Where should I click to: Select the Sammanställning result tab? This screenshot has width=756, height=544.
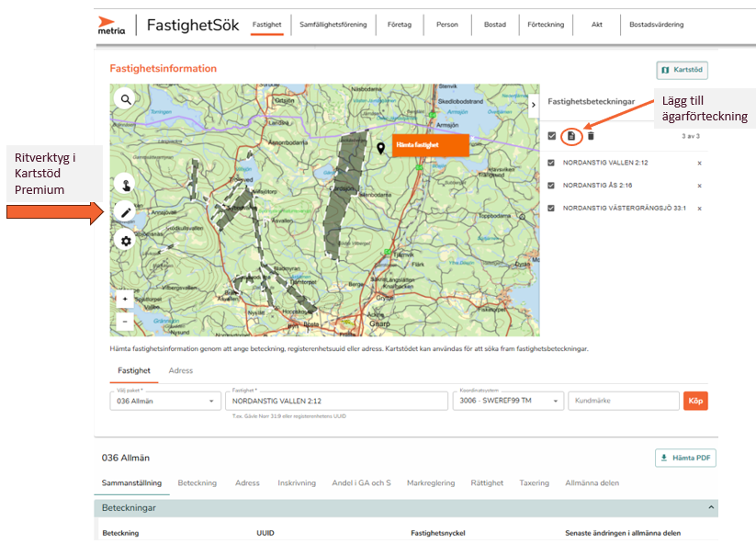coord(131,482)
